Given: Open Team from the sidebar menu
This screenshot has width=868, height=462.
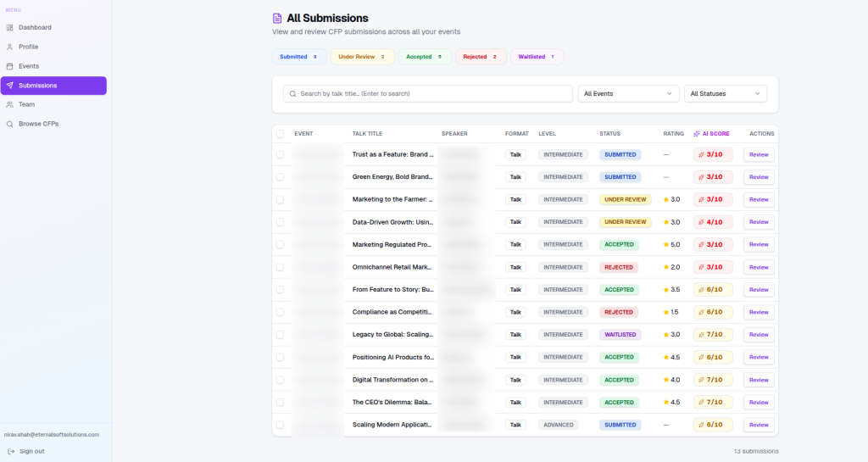Looking at the screenshot, I should (53, 104).
